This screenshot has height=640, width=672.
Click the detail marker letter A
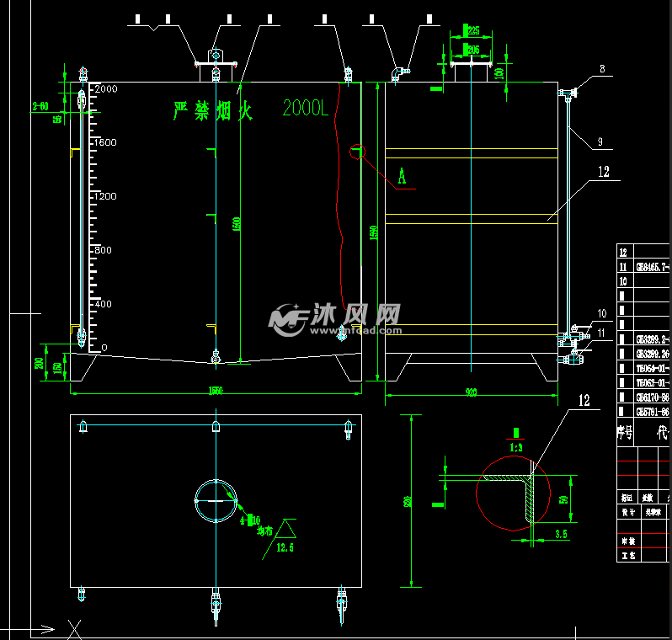[402, 176]
